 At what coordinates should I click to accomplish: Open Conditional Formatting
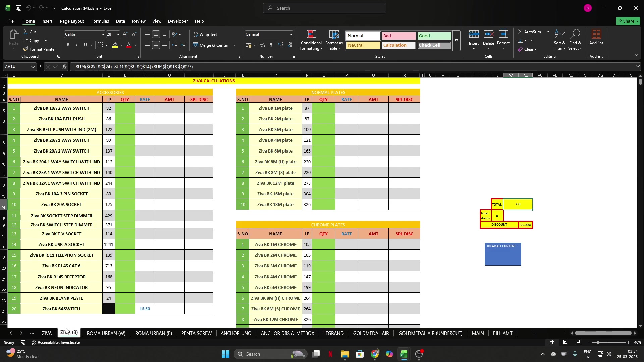click(x=311, y=40)
